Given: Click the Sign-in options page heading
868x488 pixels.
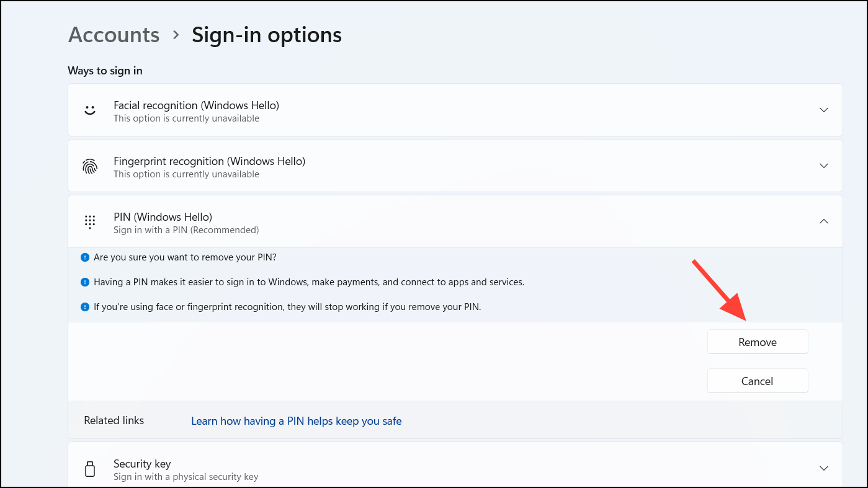Looking at the screenshot, I should coord(266,35).
